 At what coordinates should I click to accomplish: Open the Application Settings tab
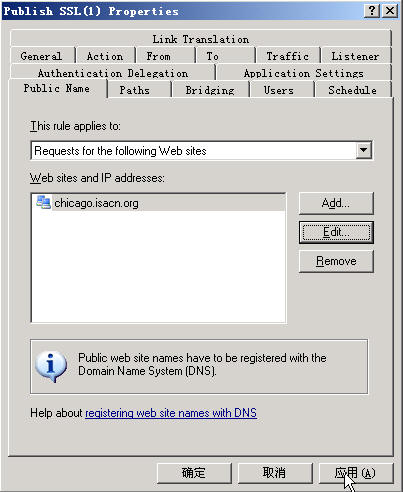(303, 73)
